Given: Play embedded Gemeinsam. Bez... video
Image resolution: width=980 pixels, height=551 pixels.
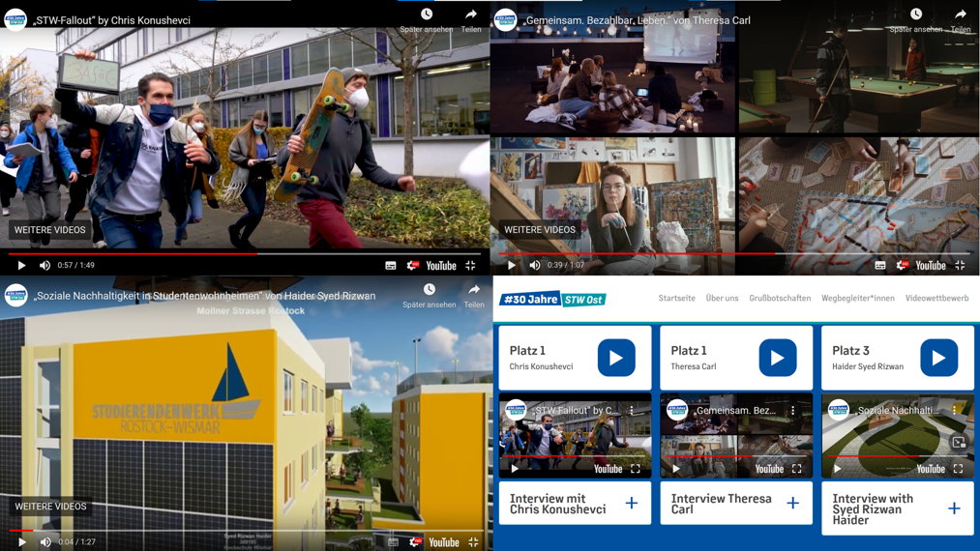Looking at the screenshot, I should click(x=676, y=469).
